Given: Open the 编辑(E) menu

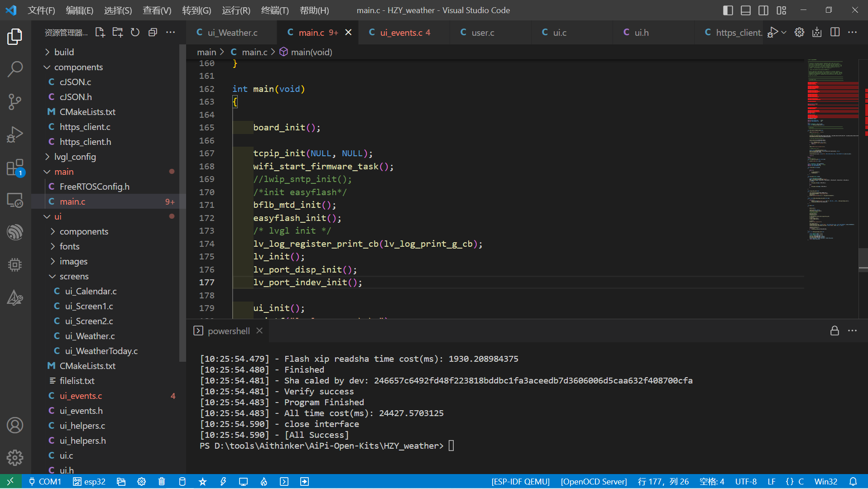Looking at the screenshot, I should click(80, 10).
